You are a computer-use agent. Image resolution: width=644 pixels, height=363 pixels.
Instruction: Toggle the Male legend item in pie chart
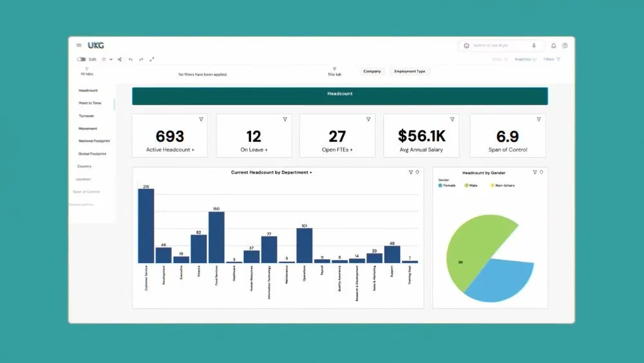[471, 186]
